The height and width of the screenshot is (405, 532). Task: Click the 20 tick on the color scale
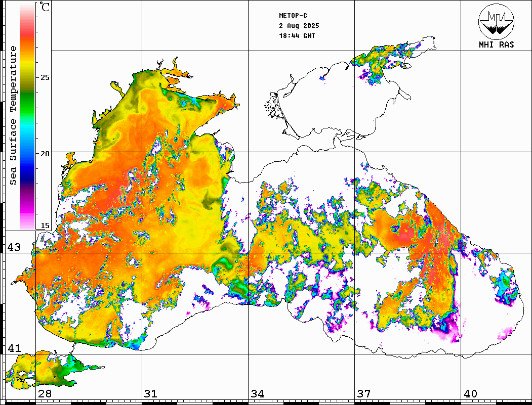pyautogui.click(x=45, y=154)
